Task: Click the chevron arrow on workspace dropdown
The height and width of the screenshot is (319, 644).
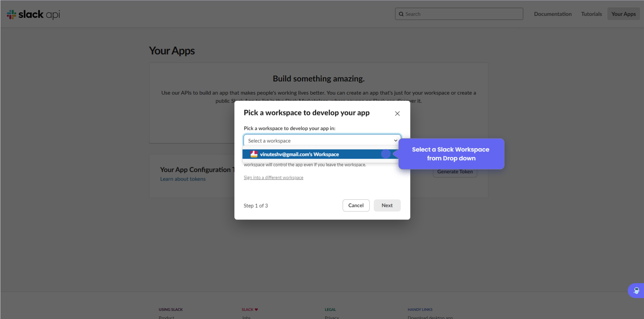Action: click(395, 141)
